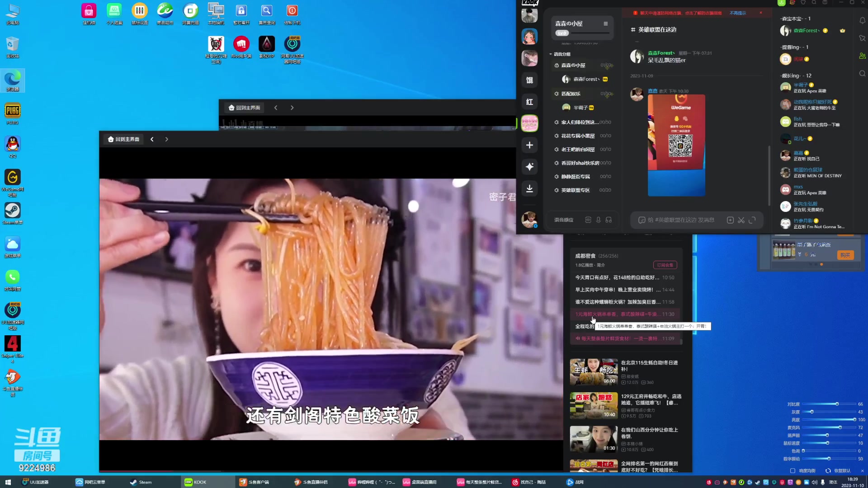Screen dimensions: 868x488
Task: Open Riot用户端 desktop icon
Action: (x=241, y=47)
